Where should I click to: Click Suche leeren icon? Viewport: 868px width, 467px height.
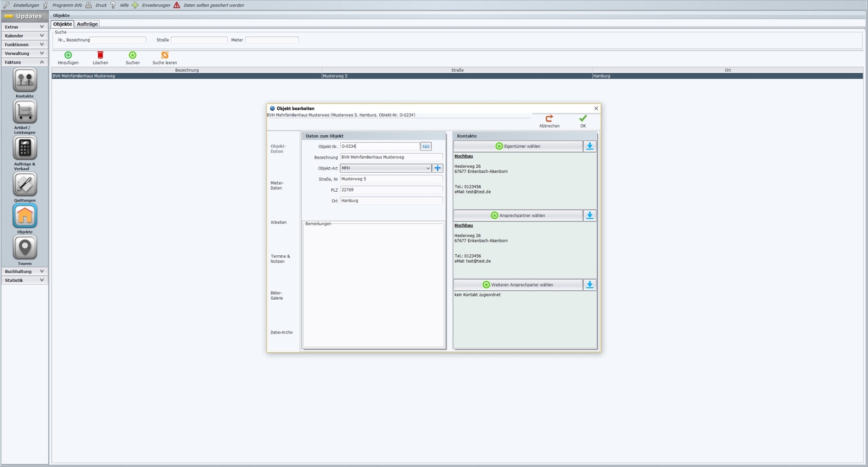164,55
